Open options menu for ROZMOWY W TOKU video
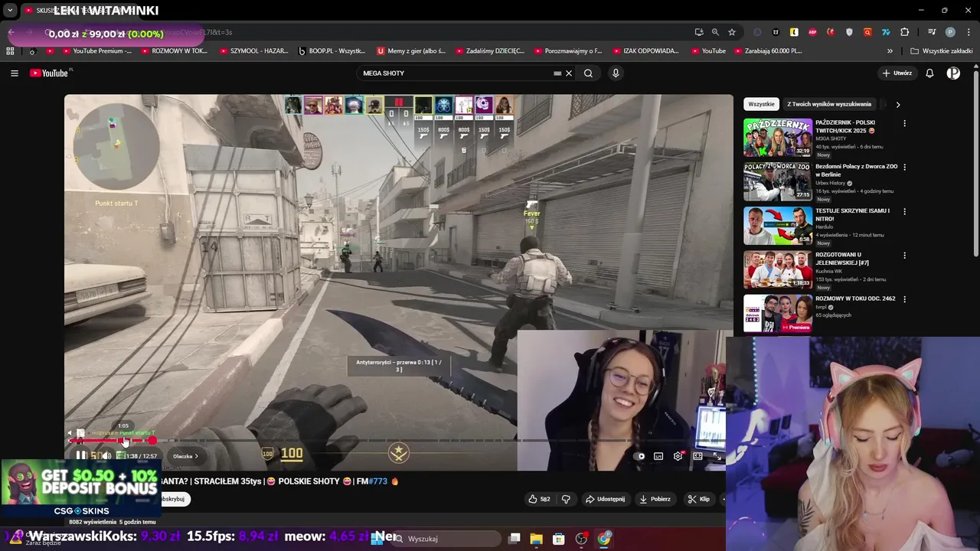980x551 pixels. 904,299
